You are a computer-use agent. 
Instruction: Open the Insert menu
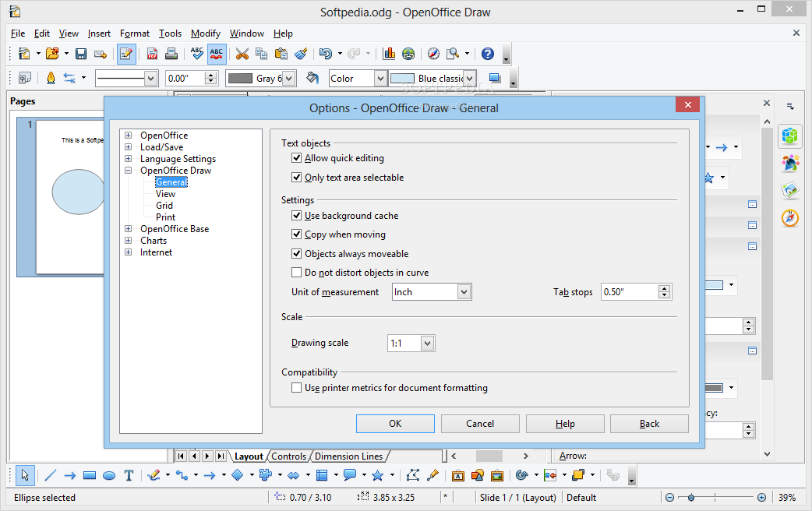(x=99, y=33)
